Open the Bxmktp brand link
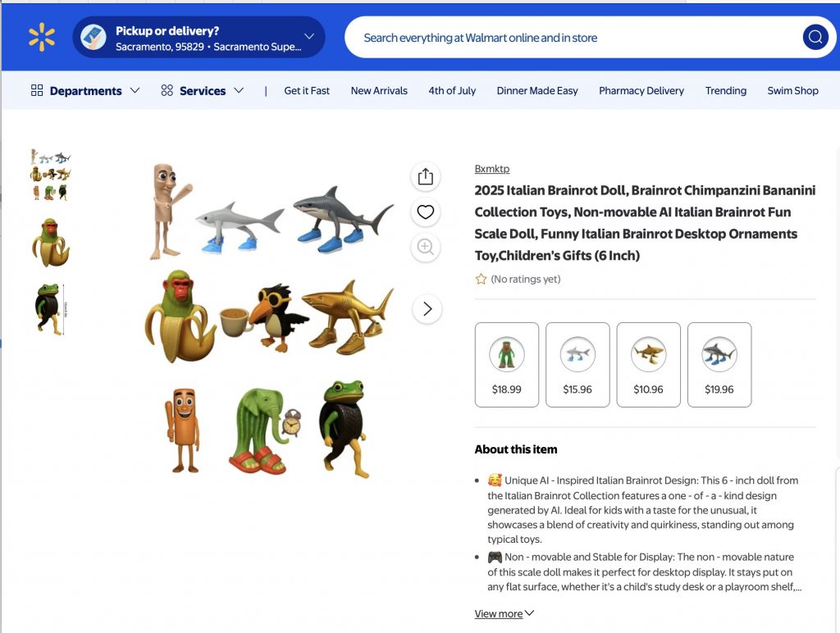840x633 pixels. tap(491, 169)
